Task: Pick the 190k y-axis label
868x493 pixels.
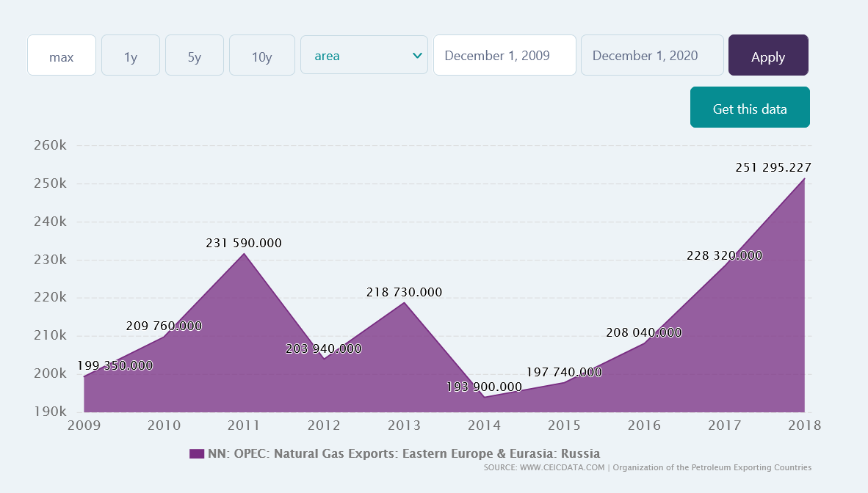Action: 50,412
